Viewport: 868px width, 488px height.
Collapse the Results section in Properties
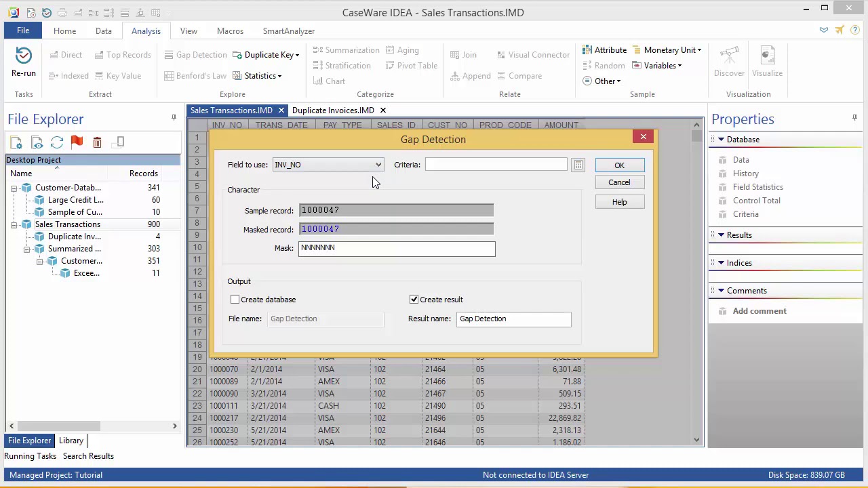click(x=721, y=235)
